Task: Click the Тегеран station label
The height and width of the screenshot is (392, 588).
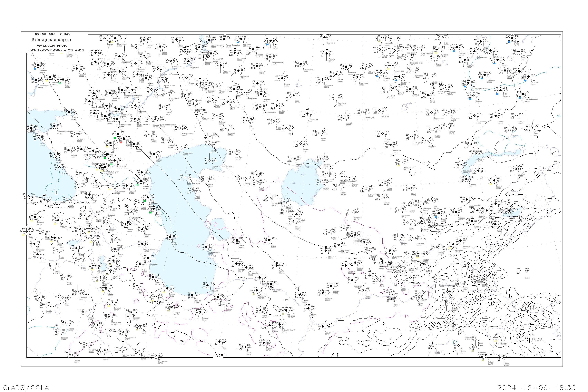Action: click(x=177, y=313)
